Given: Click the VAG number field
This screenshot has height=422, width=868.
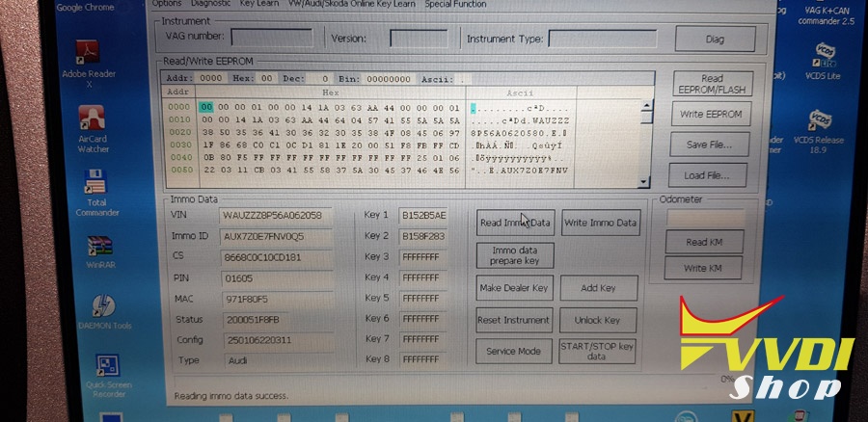Looking at the screenshot, I should click(271, 38).
